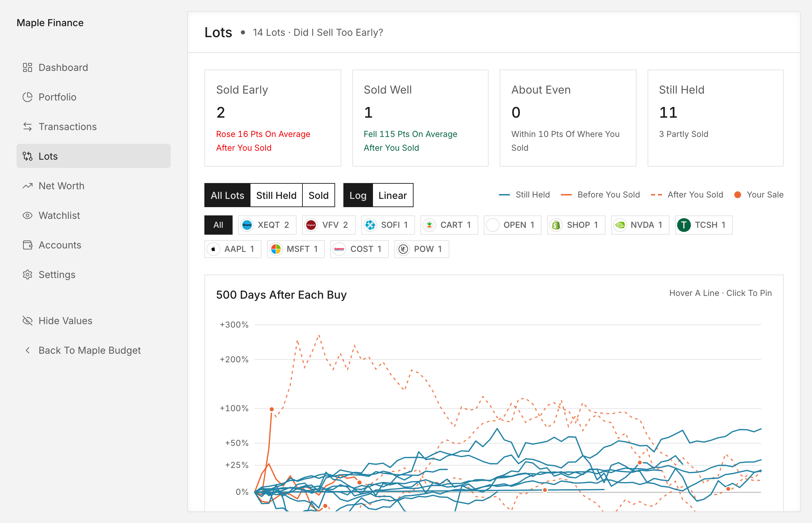
Task: Select Log chart scale
Action: [358, 195]
